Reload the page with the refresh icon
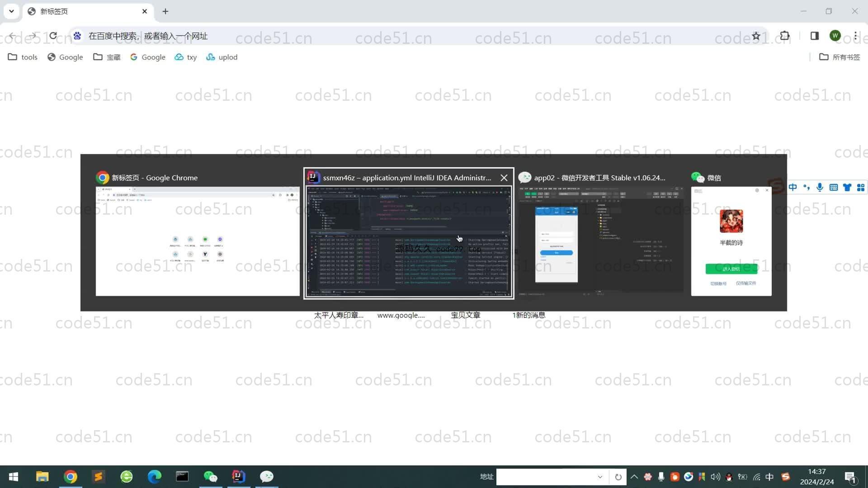 pos(53,36)
